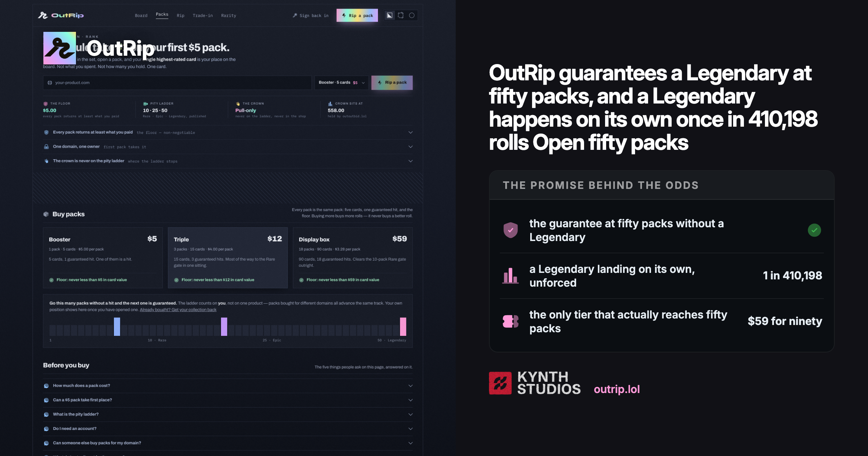Click the shield icon beside 'the guarantee at fifty packs'
The image size is (868, 456).
tap(511, 230)
